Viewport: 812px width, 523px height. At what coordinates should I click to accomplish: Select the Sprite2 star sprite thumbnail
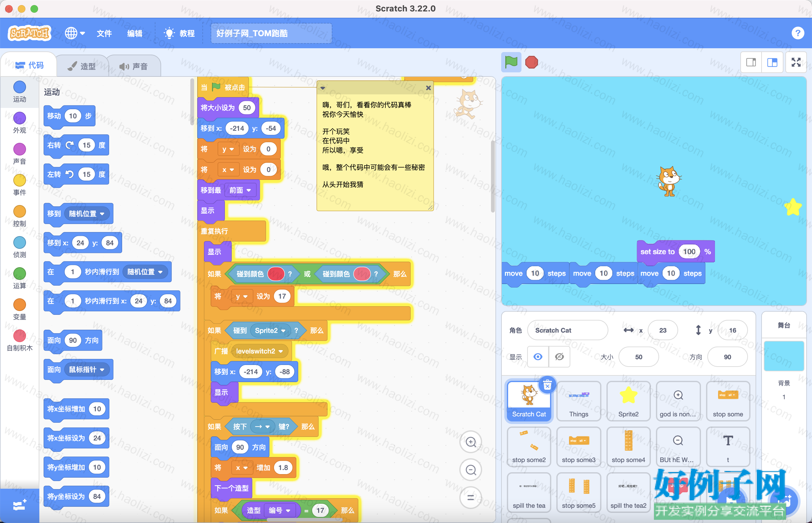[x=628, y=401]
